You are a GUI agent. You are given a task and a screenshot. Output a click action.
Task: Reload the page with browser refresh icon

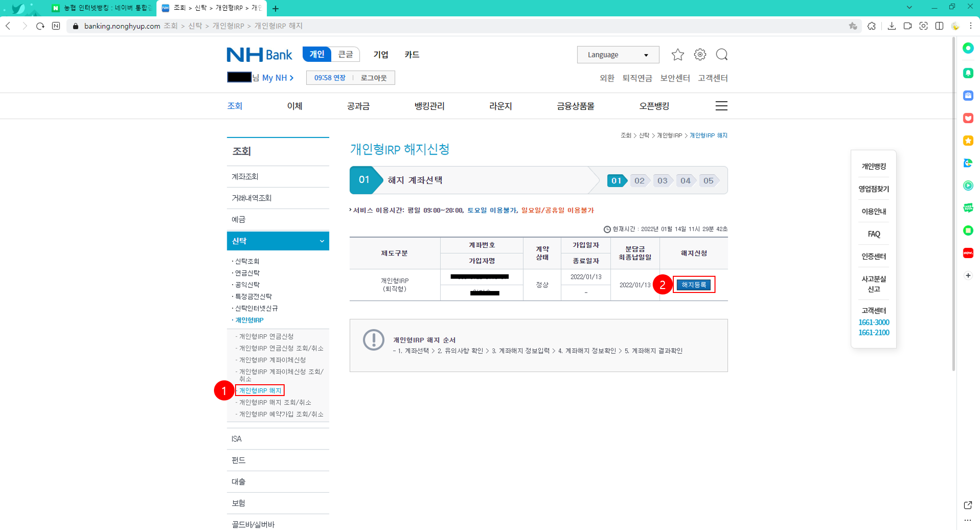coord(40,26)
